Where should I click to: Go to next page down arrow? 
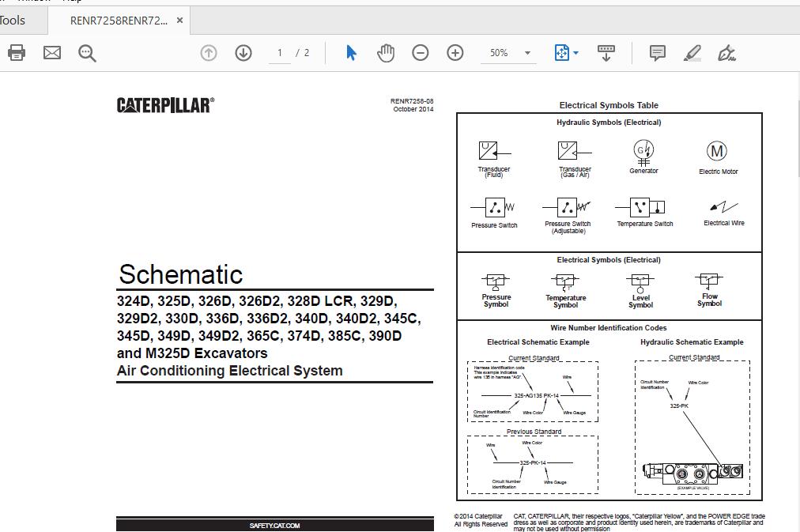coord(243,52)
